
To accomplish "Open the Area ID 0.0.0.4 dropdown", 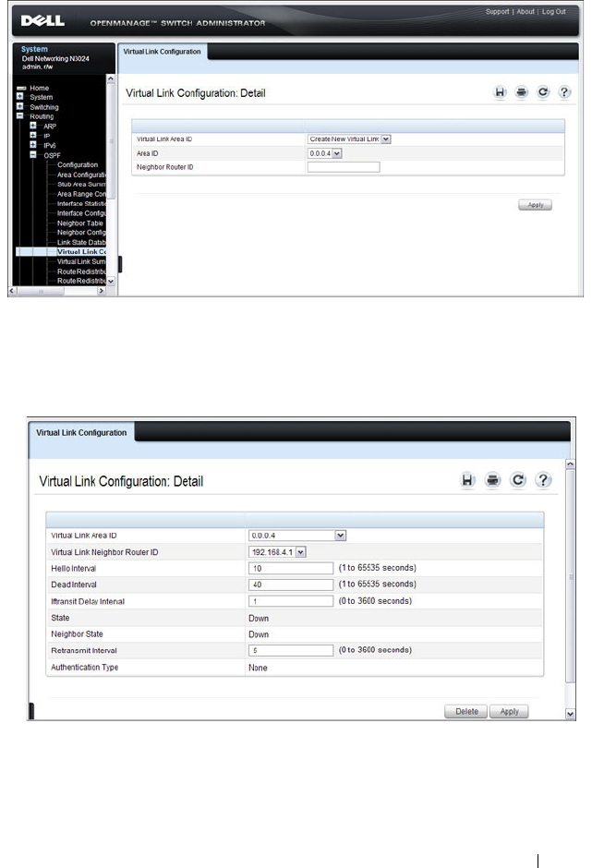I will pyautogui.click(x=325, y=153).
